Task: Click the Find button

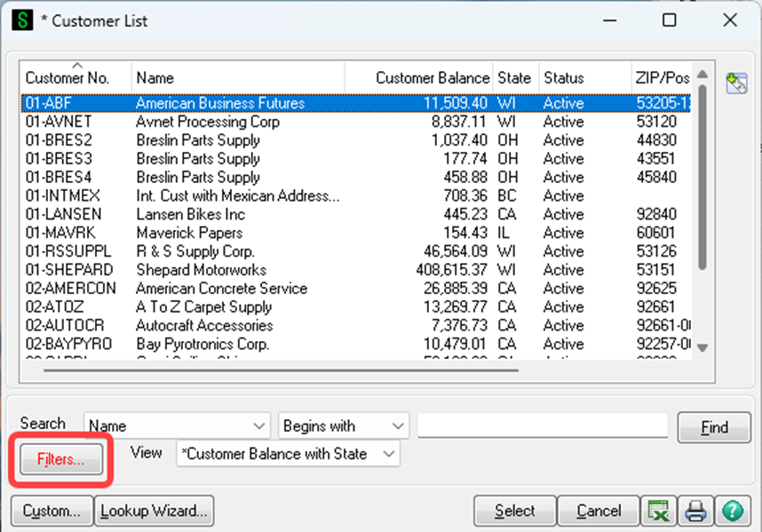Action: pyautogui.click(x=714, y=427)
